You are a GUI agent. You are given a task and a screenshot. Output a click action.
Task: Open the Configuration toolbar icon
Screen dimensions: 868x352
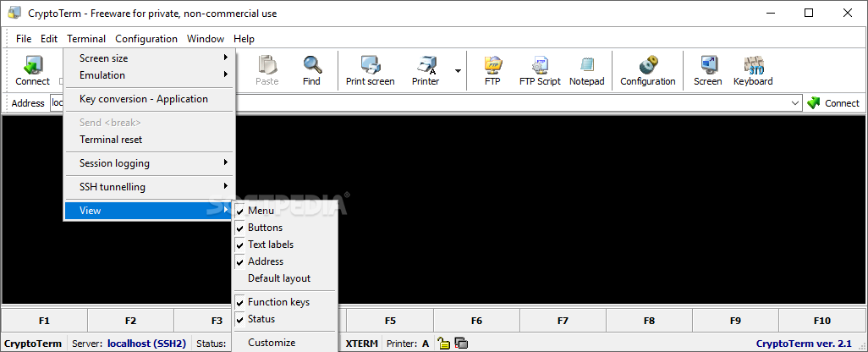648,70
